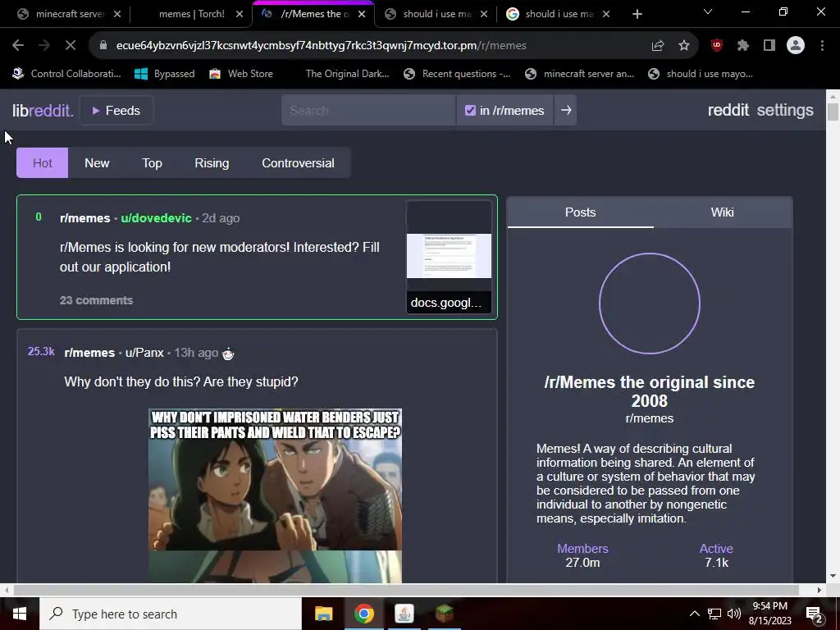Click the Chrome taskbar icon
This screenshot has width=840, height=630.
coord(363,614)
